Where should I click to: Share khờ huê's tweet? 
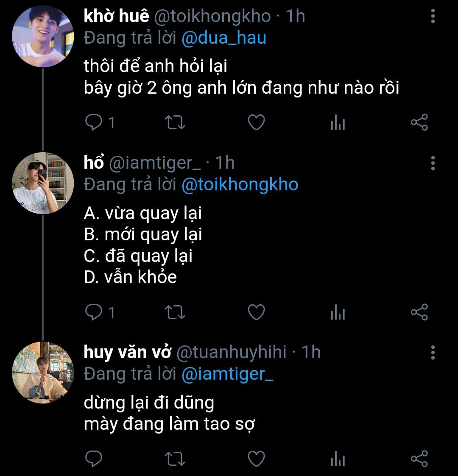[x=419, y=123]
